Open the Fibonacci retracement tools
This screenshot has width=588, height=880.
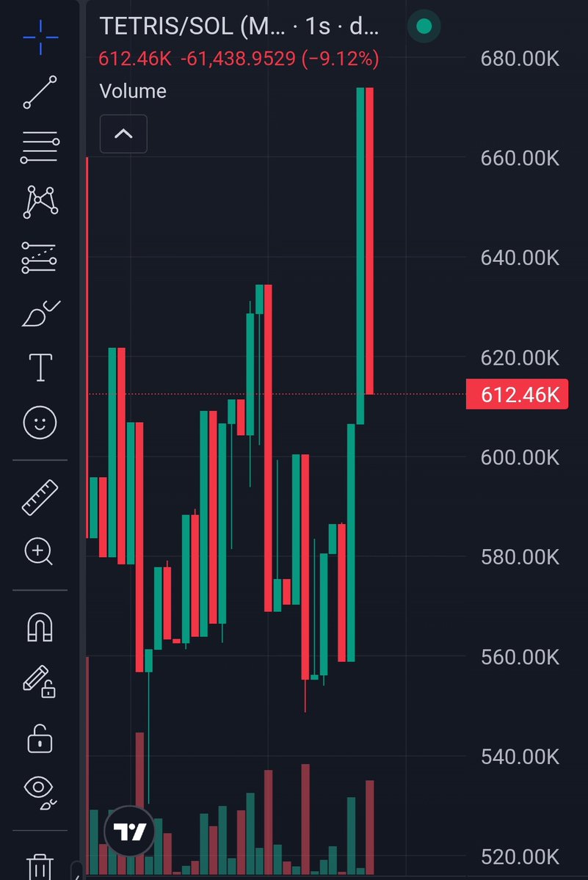pyautogui.click(x=40, y=148)
